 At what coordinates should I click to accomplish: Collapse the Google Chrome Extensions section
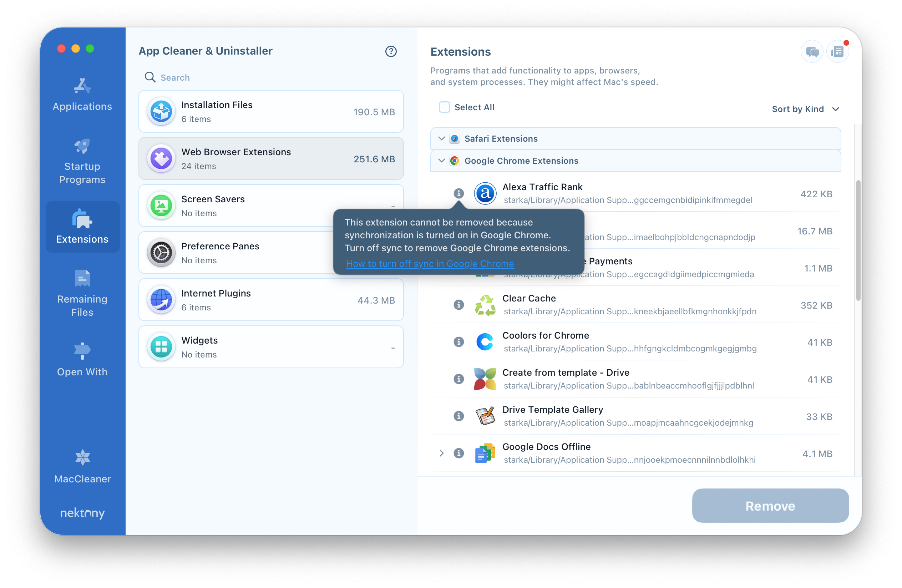click(x=441, y=161)
